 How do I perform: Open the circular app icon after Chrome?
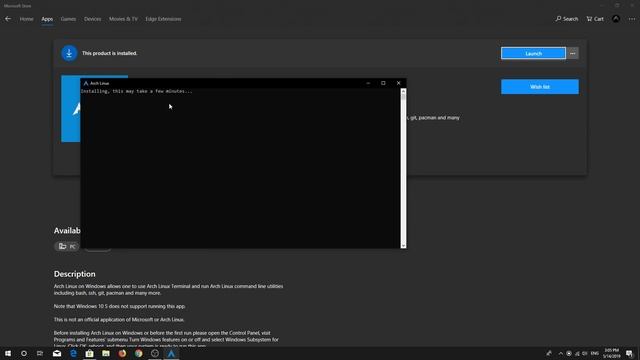tap(155, 353)
